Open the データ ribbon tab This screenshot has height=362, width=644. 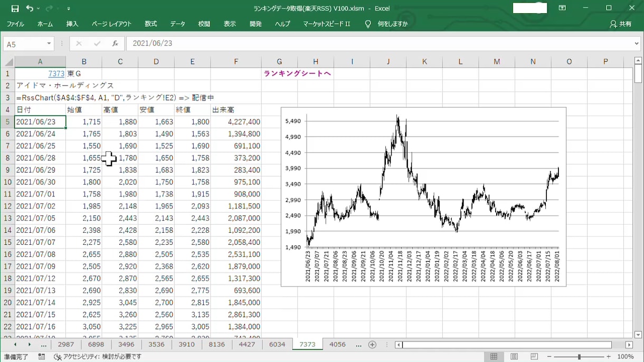pos(178,24)
